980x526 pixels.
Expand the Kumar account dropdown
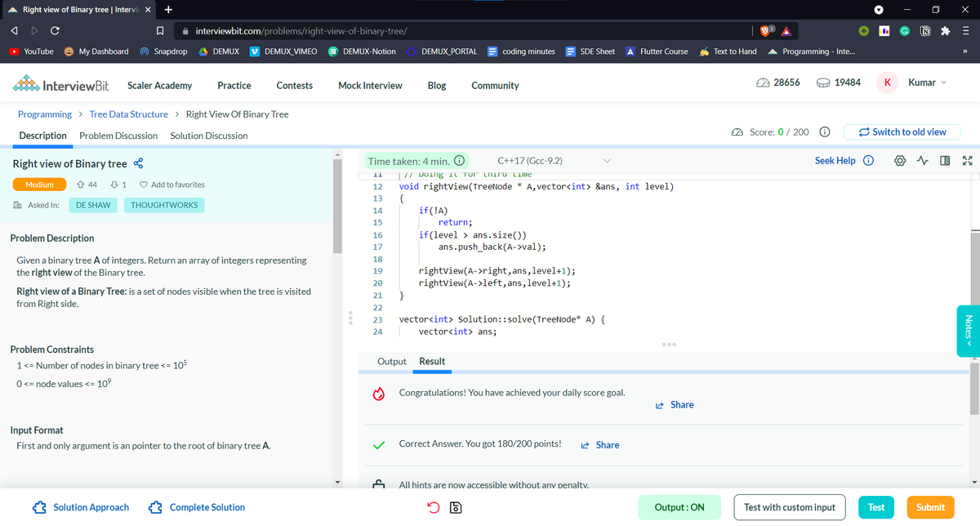click(929, 82)
